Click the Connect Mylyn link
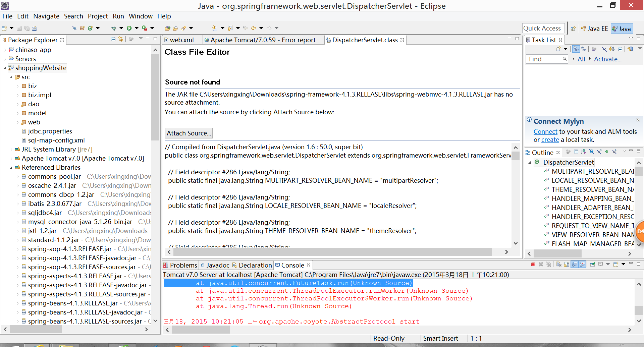This screenshot has height=347, width=644. click(545, 132)
